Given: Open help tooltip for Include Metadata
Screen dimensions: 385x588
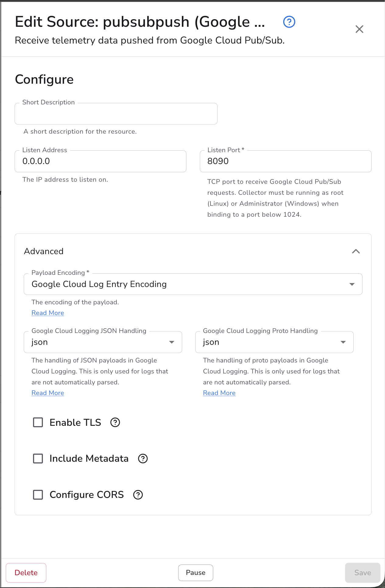Looking at the screenshot, I should (143, 459).
